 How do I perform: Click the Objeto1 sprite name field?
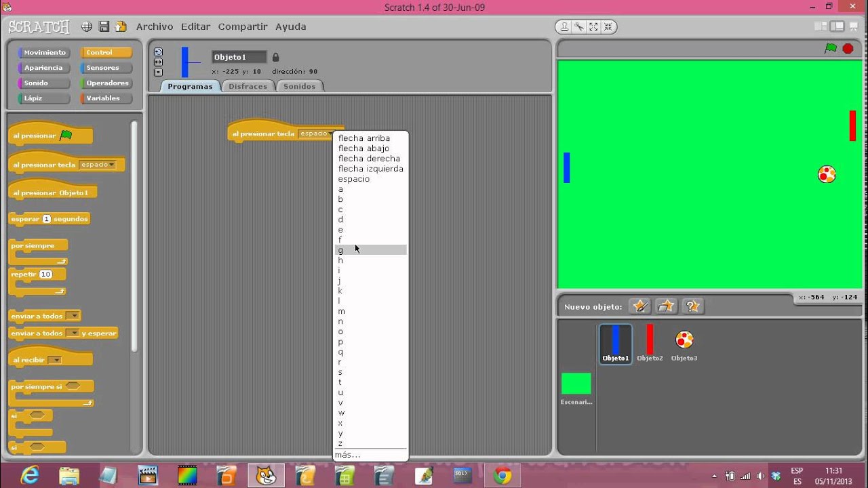click(239, 57)
